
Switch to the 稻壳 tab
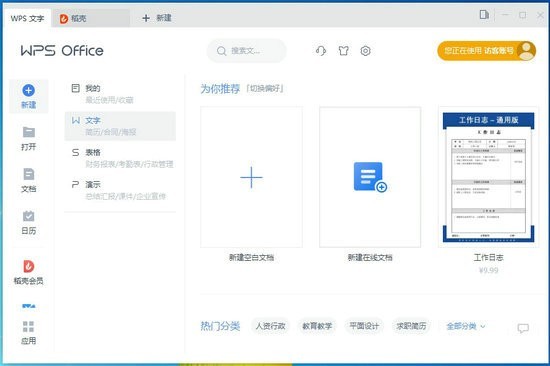[x=90, y=18]
